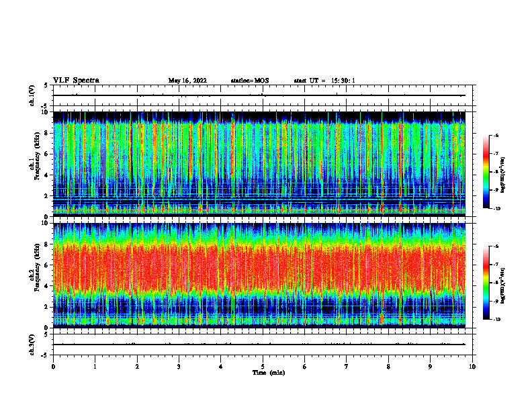Select the "start UT = 15:30: 1" text
The image size is (532, 411).
point(324,81)
